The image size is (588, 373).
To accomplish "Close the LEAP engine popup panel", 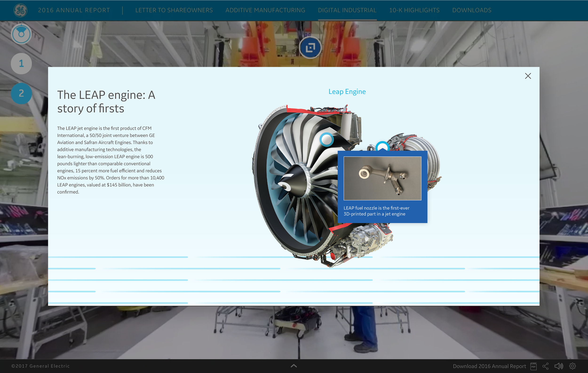I will coord(528,76).
